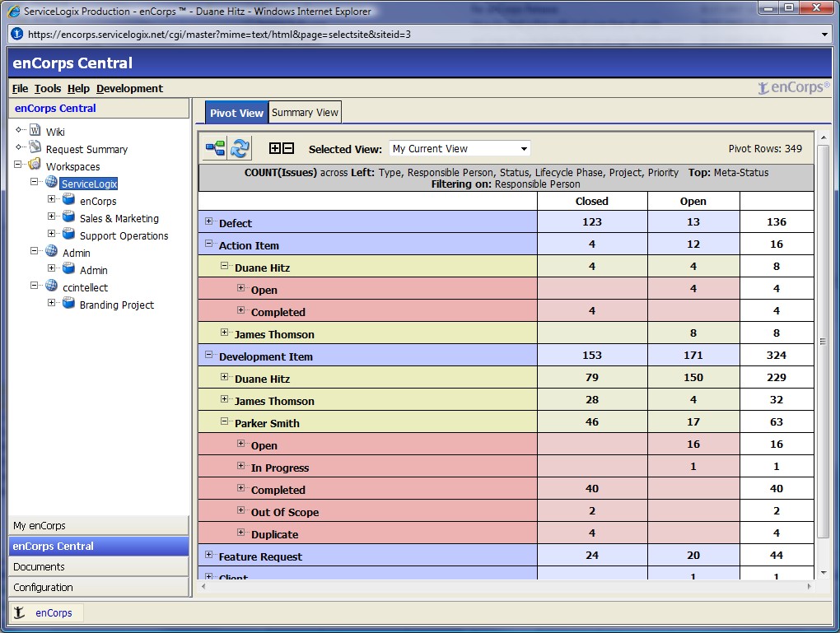
Task: Click the Workspaces folder icon
Action: [x=35, y=164]
